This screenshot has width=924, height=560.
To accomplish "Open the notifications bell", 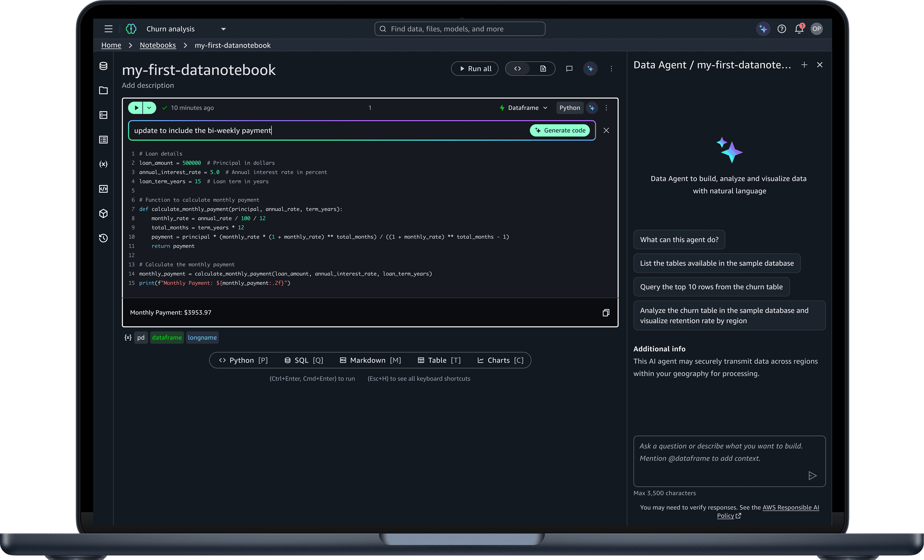I will (799, 29).
